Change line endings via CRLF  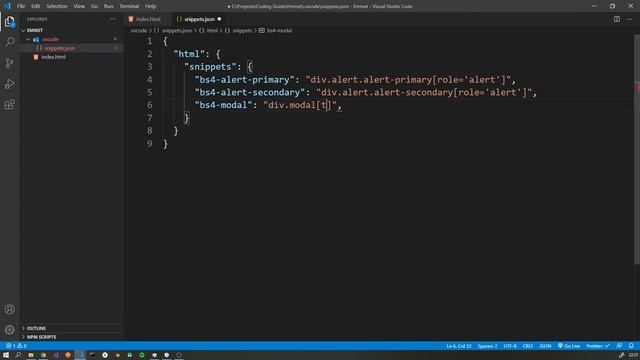pos(528,346)
